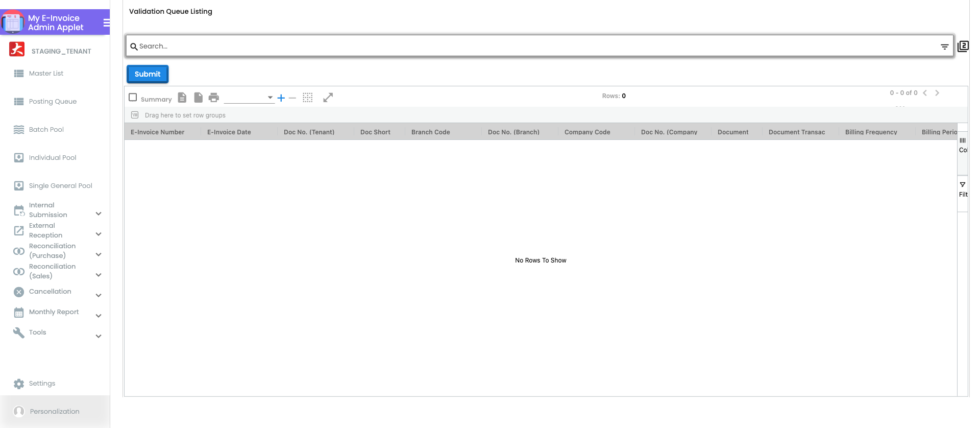Click the Company Code column header
The image size is (980, 428).
point(587,132)
